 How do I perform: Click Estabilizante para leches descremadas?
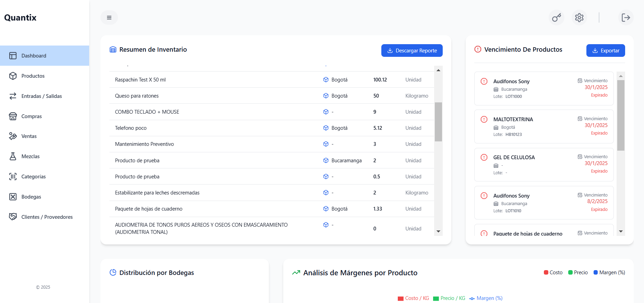(x=157, y=192)
